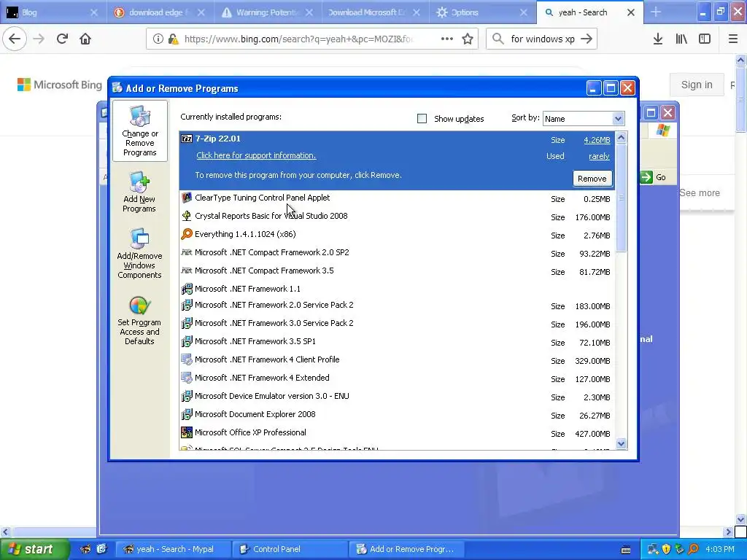747x560 pixels.
Task: Click the Everything tray icon in system tray
Action: pyautogui.click(x=694, y=549)
